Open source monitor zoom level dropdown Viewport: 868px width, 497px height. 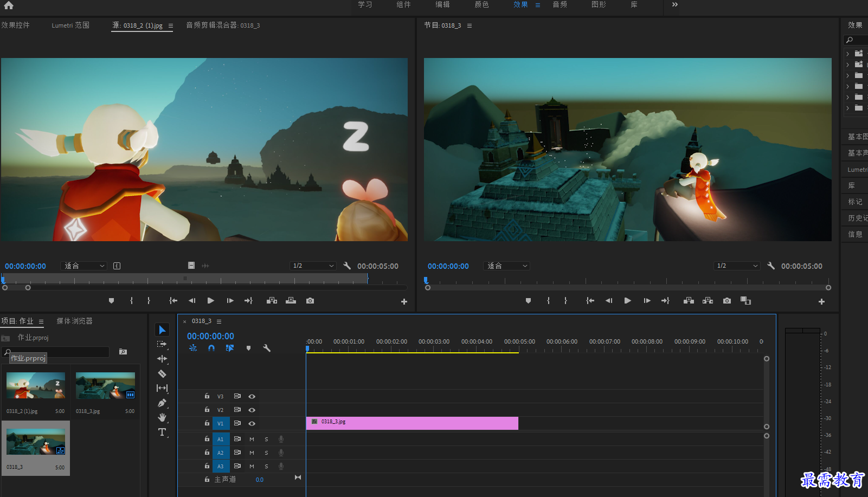85,266
